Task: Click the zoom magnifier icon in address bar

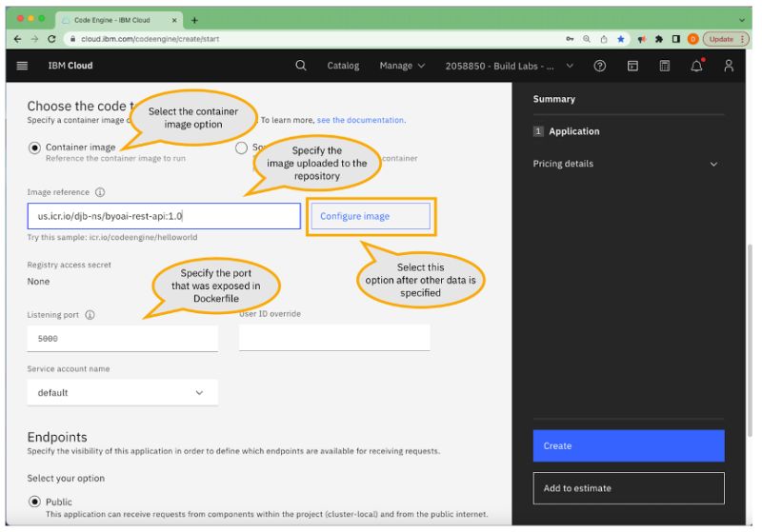Action: (x=587, y=39)
